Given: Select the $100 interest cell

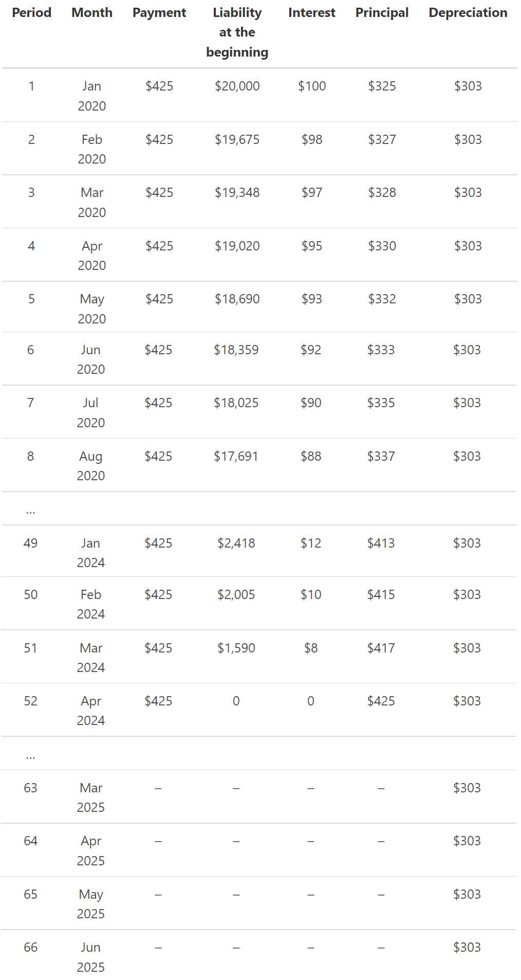Looking at the screenshot, I should [312, 86].
